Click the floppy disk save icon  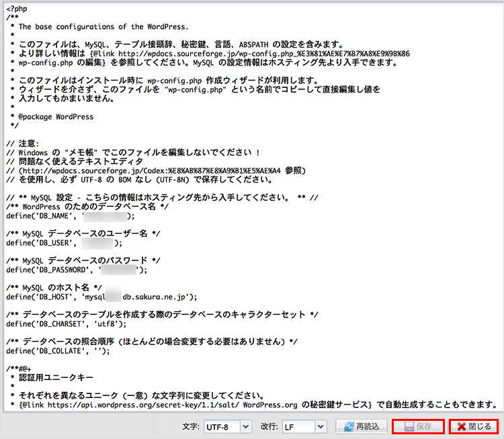(409, 427)
